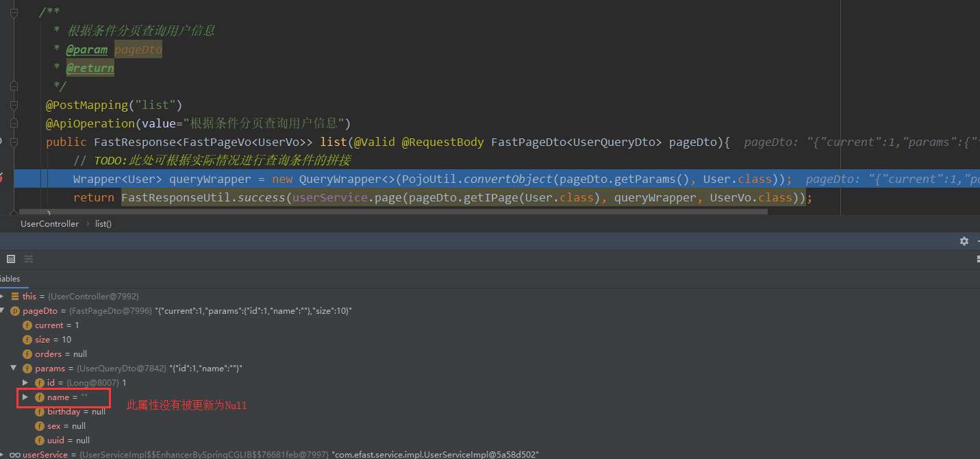Expand the name variable node
The width and height of the screenshot is (980, 459).
pyautogui.click(x=25, y=397)
